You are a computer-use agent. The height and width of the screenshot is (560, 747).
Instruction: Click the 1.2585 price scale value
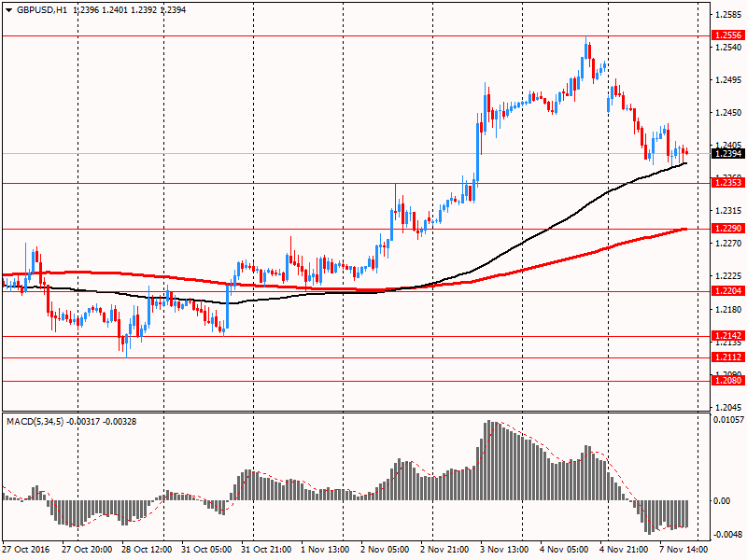coord(729,15)
